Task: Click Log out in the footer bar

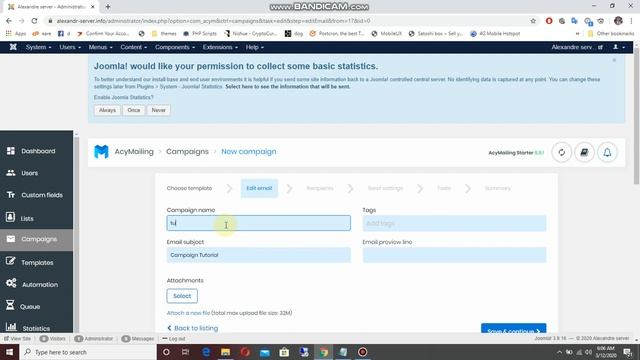Action: pos(174,339)
